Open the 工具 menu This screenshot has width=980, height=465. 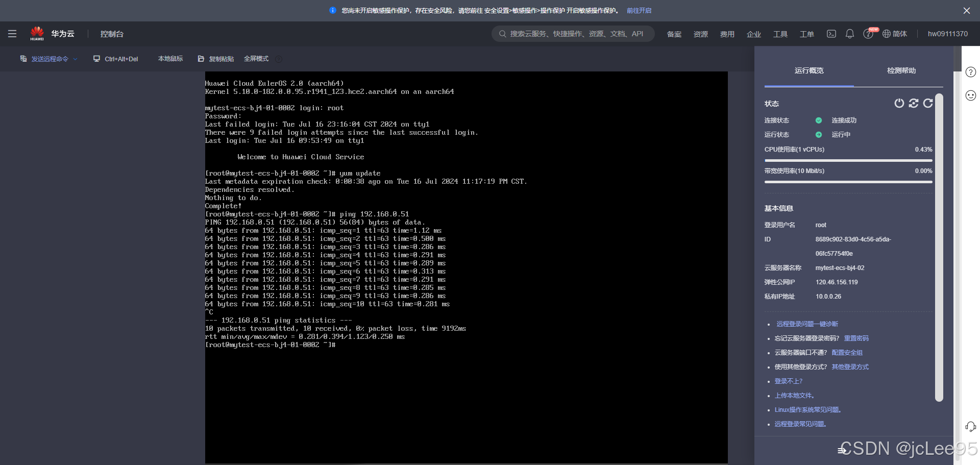click(780, 34)
